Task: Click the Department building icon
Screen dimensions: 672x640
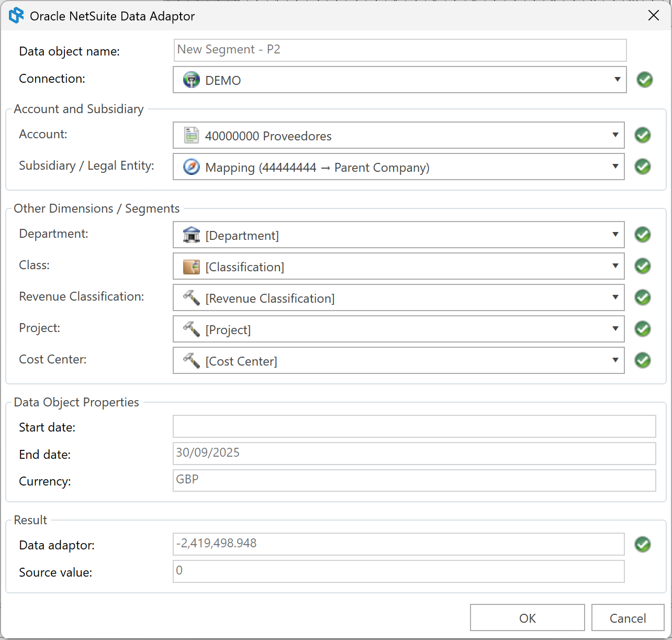Action: (192, 235)
